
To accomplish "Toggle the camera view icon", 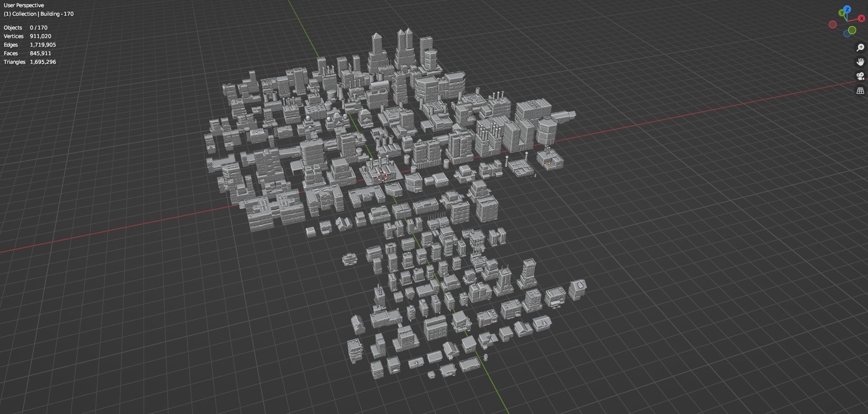I will [x=860, y=76].
